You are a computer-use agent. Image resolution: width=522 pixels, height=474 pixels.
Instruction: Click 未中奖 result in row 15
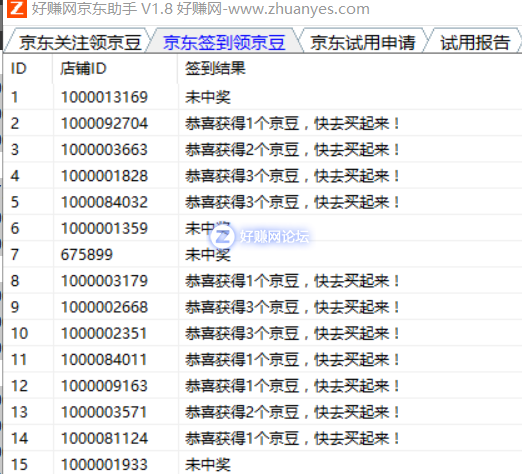(x=208, y=465)
